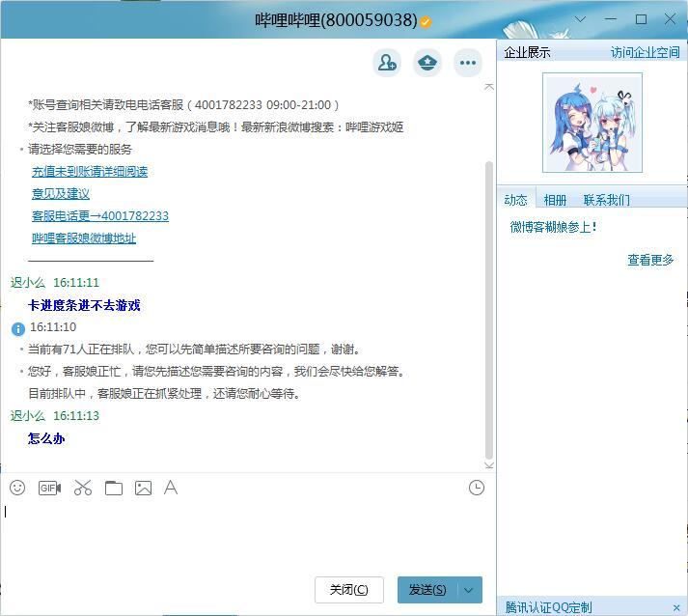
Task: Click the info icon beside 16:11:10
Action: pos(18,329)
